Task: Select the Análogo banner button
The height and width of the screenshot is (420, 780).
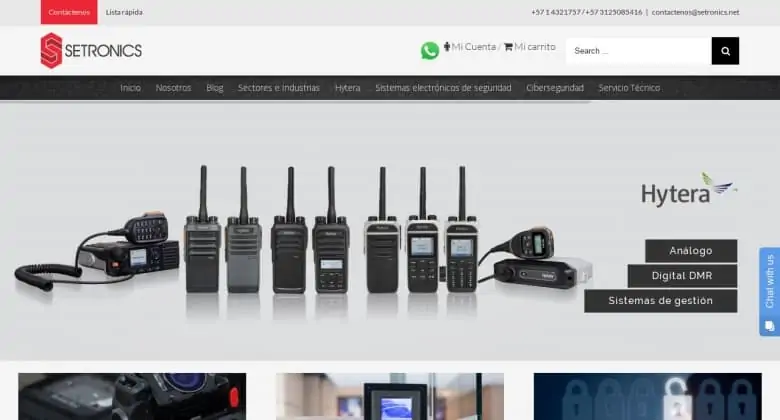Action: [690, 251]
